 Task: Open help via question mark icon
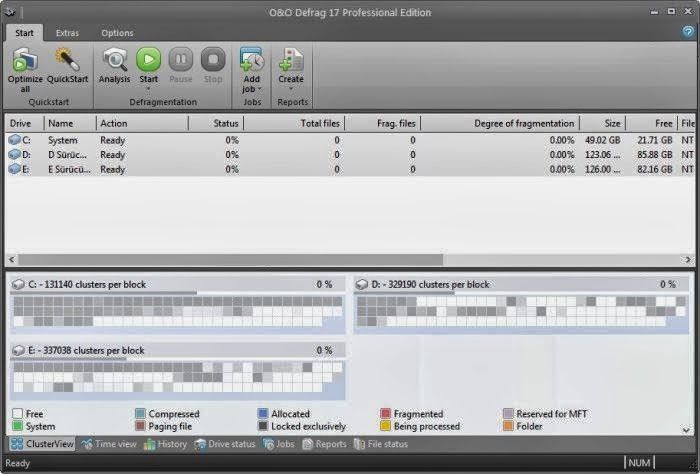tap(688, 32)
